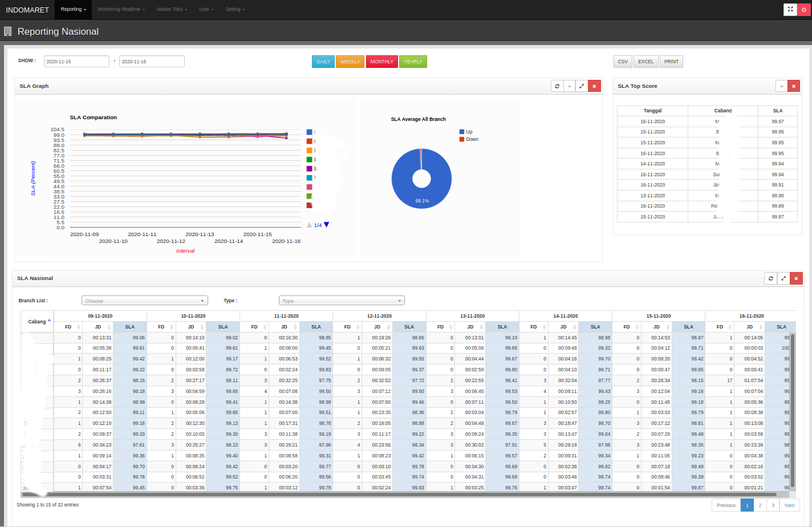Export the report with EXCEL button
The image size is (812, 527).
[x=645, y=62]
